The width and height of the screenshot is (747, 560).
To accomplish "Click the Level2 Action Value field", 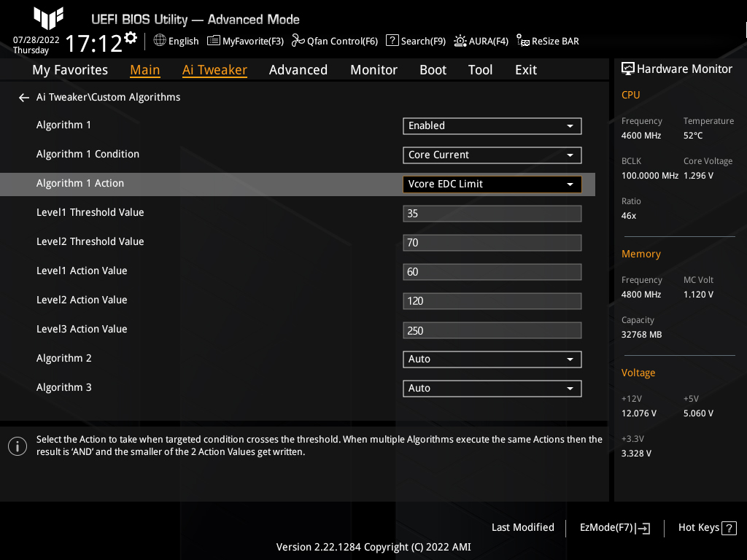I will pos(492,301).
